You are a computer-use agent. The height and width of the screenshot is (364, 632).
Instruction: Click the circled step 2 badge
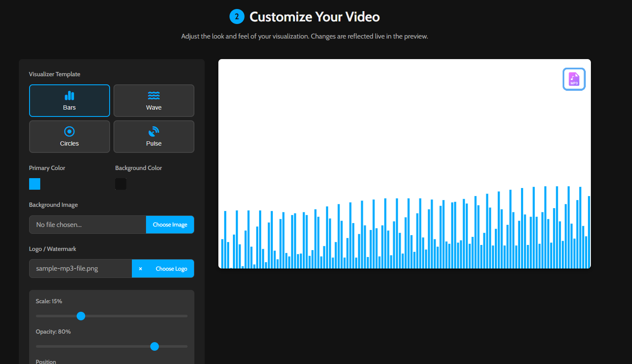pos(238,16)
